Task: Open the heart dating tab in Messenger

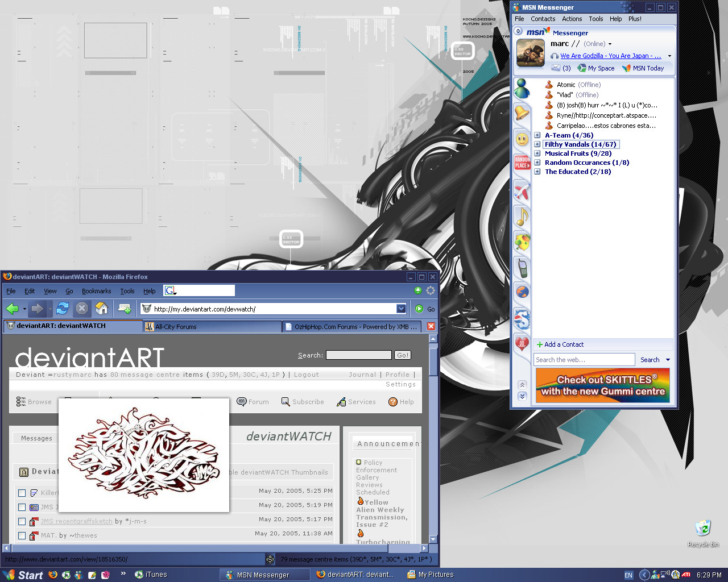Action: (522, 343)
